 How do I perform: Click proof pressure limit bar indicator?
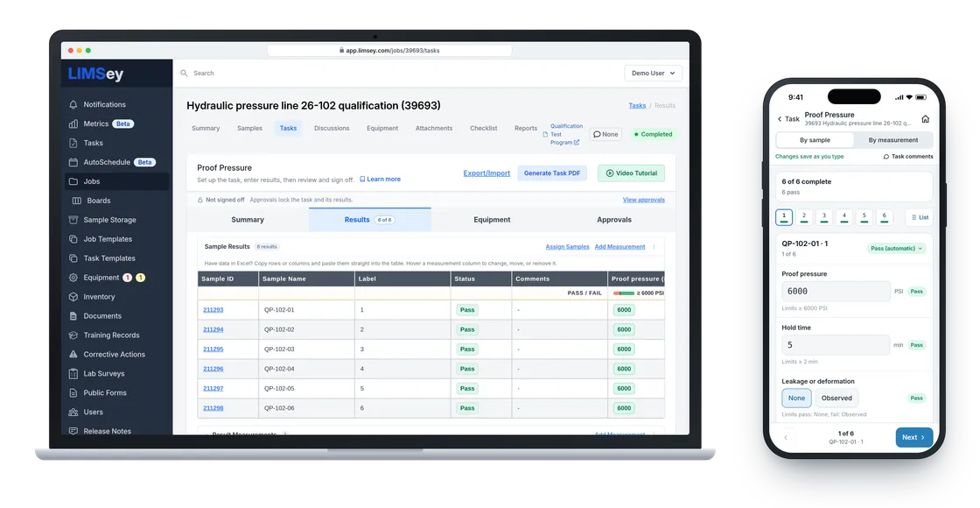[624, 293]
